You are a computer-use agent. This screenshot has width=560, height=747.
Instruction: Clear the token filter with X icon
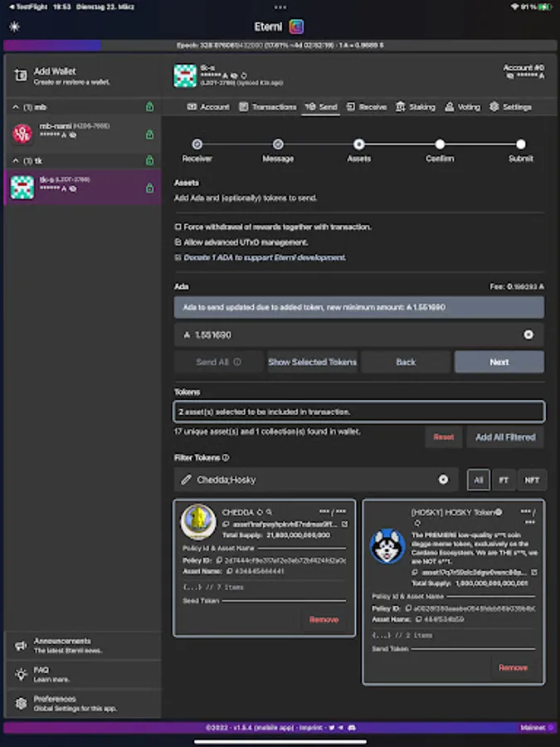(x=443, y=480)
